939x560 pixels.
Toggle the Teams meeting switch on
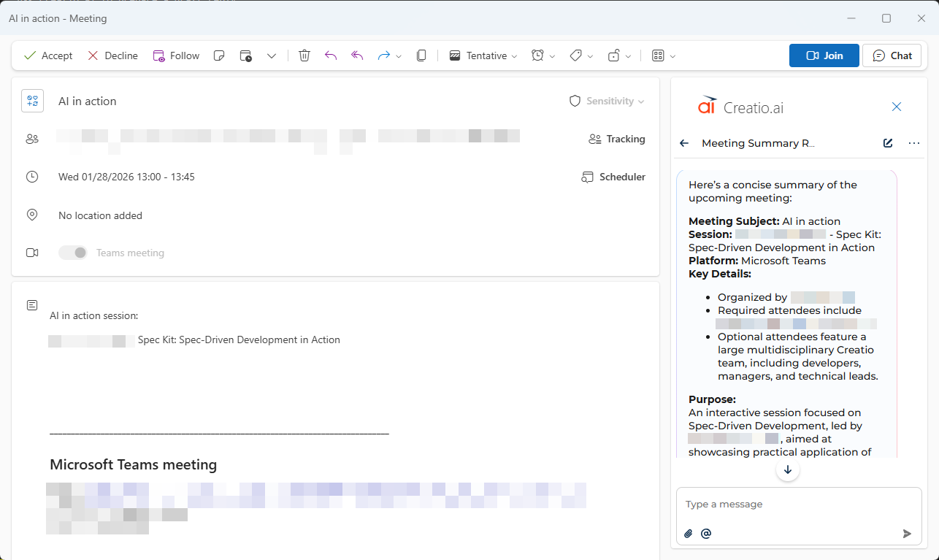tap(72, 252)
